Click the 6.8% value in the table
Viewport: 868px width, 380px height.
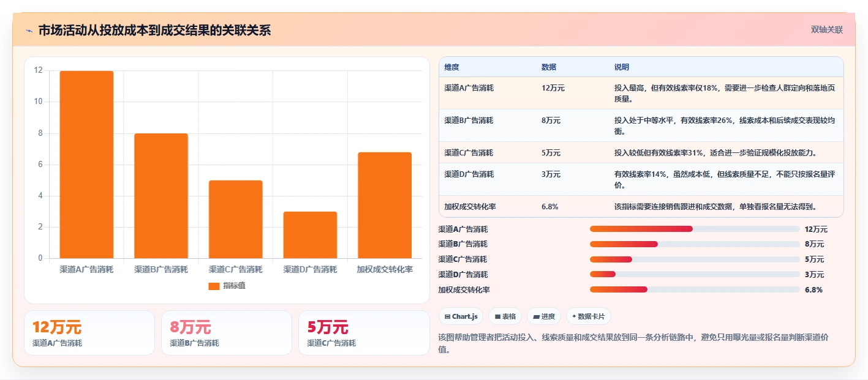550,206
